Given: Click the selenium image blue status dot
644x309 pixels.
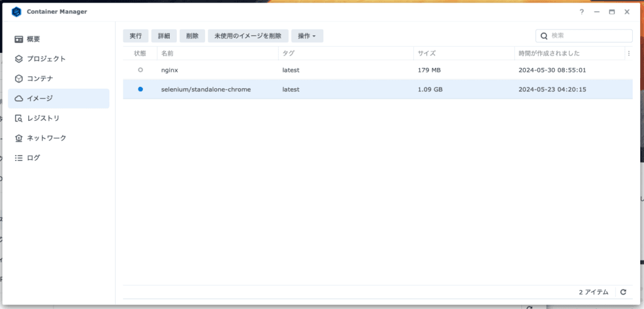Looking at the screenshot, I should click(140, 89).
